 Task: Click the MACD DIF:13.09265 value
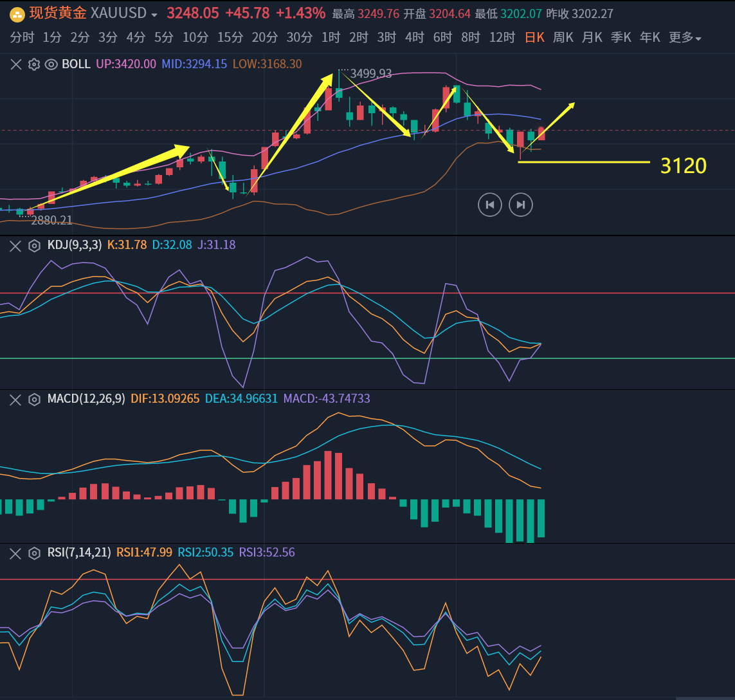[x=165, y=399]
